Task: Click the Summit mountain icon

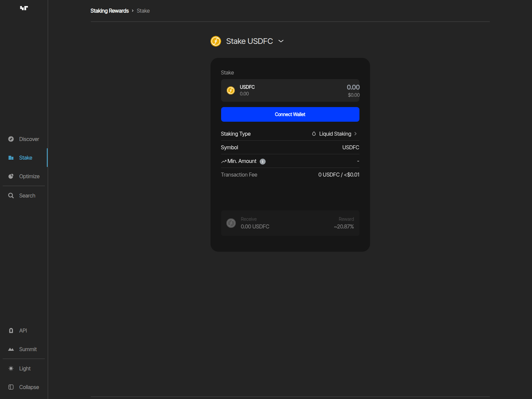Action: [x=11, y=349]
